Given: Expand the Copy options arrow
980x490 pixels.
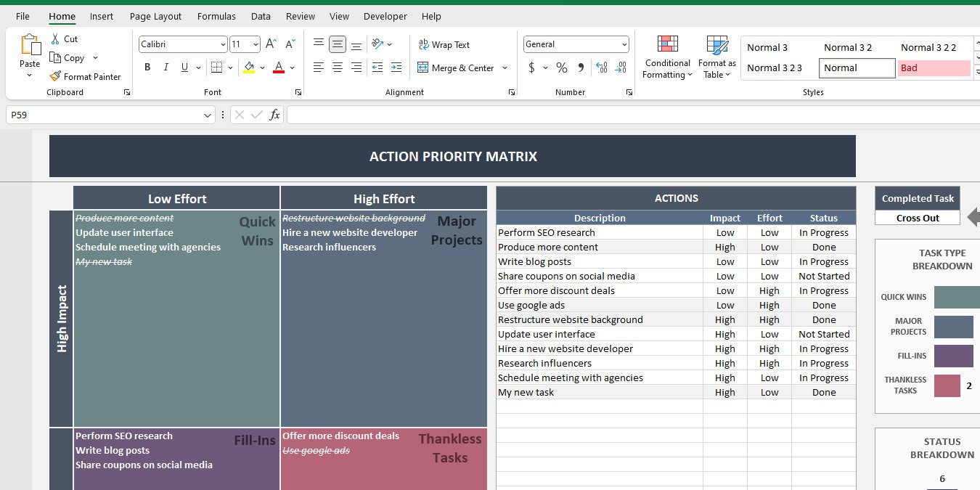Looking at the screenshot, I should point(95,58).
